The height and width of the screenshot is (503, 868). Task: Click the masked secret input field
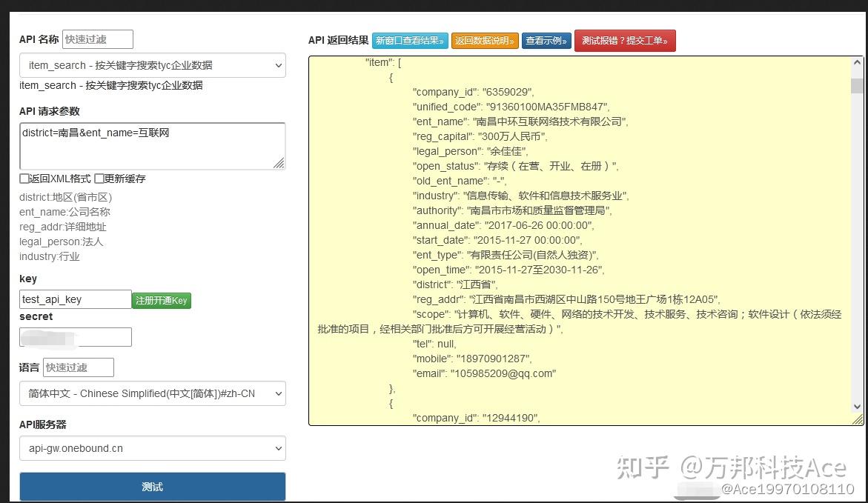pyautogui.click(x=75, y=336)
